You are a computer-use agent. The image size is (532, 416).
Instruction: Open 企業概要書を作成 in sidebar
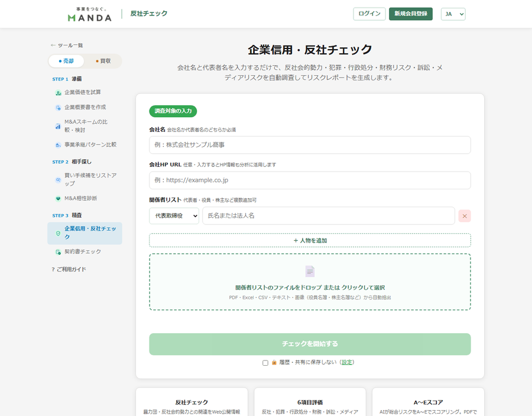pyautogui.click(x=85, y=107)
